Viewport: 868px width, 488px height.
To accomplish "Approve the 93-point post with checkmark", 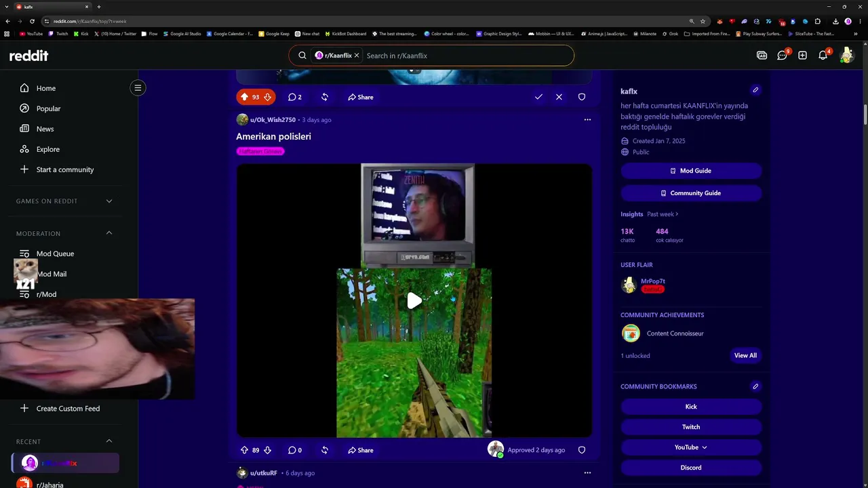I will 538,97.
